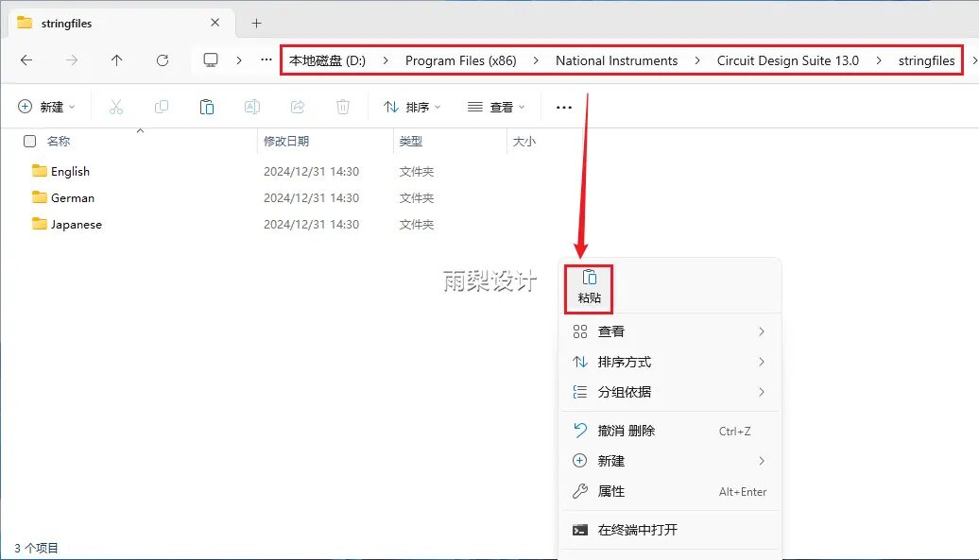Toggle the select-all checkbox in header
The image size is (979, 560).
coord(29,141)
